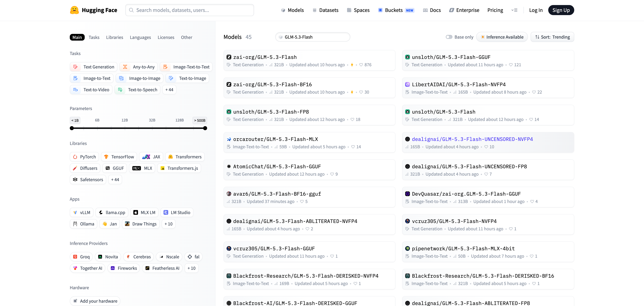644x306 pixels.
Task: Filter by Text Generation task
Action: tap(94, 67)
